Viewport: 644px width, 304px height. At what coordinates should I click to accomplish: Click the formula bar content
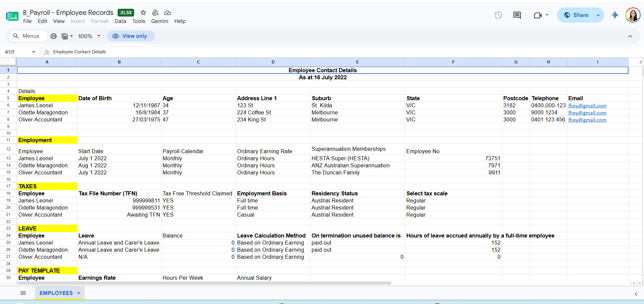point(80,52)
